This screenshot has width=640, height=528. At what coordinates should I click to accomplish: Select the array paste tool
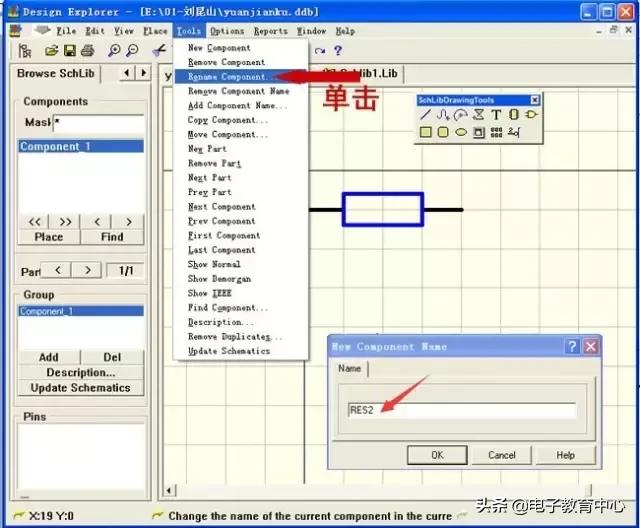pyautogui.click(x=496, y=132)
